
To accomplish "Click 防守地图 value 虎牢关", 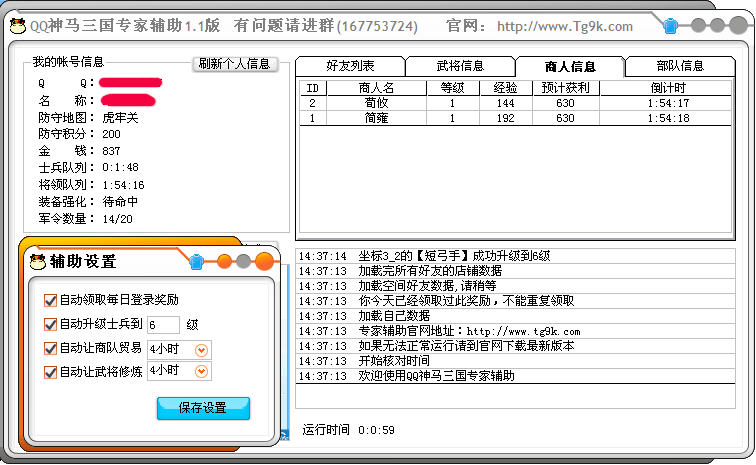I will [x=120, y=118].
